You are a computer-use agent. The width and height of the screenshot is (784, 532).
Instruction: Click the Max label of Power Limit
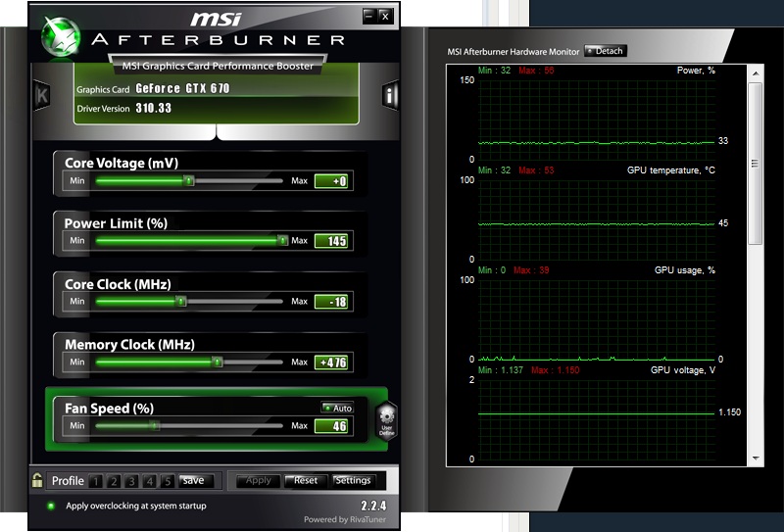[299, 240]
